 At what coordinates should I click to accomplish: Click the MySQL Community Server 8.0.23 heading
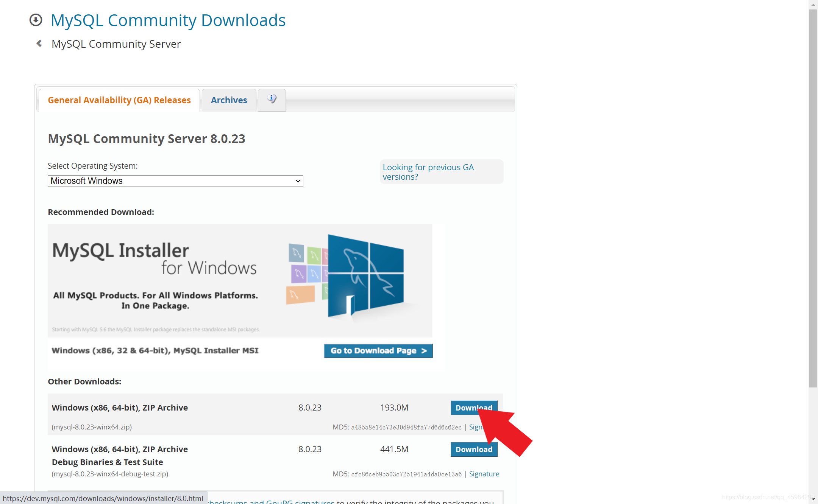[147, 138]
